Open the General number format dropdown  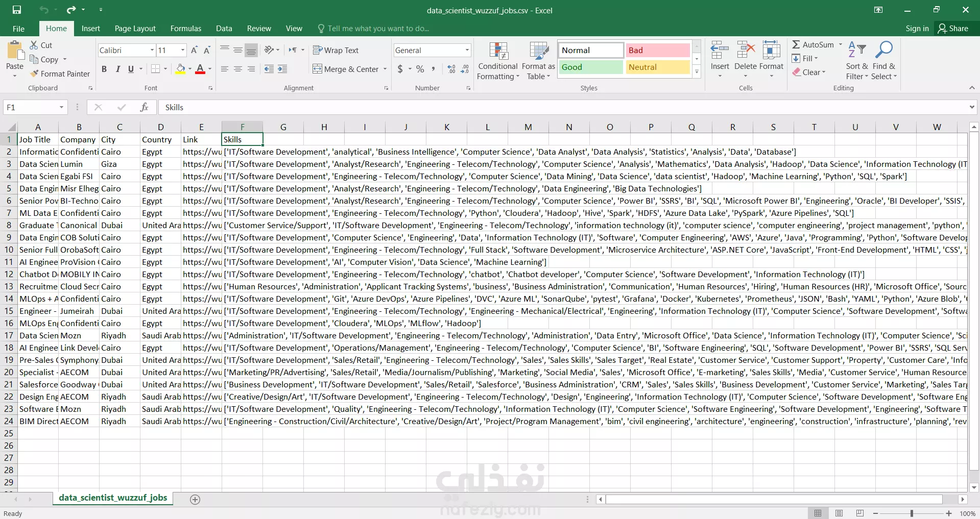tap(467, 50)
